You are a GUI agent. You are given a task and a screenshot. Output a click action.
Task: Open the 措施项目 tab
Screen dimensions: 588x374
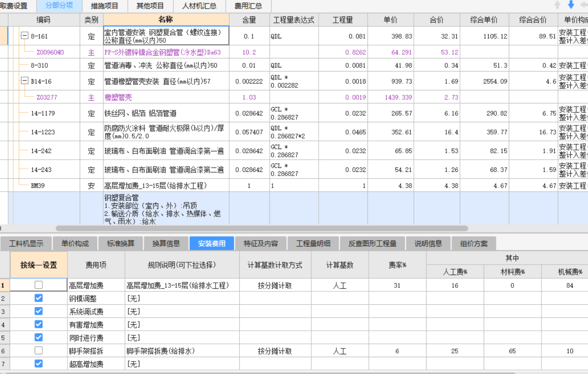(x=104, y=6)
